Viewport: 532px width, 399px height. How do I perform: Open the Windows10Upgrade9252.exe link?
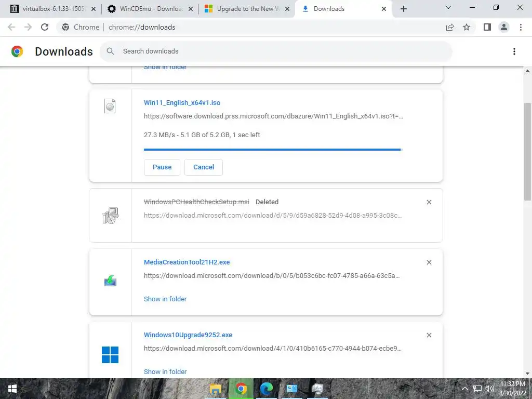coord(188,335)
